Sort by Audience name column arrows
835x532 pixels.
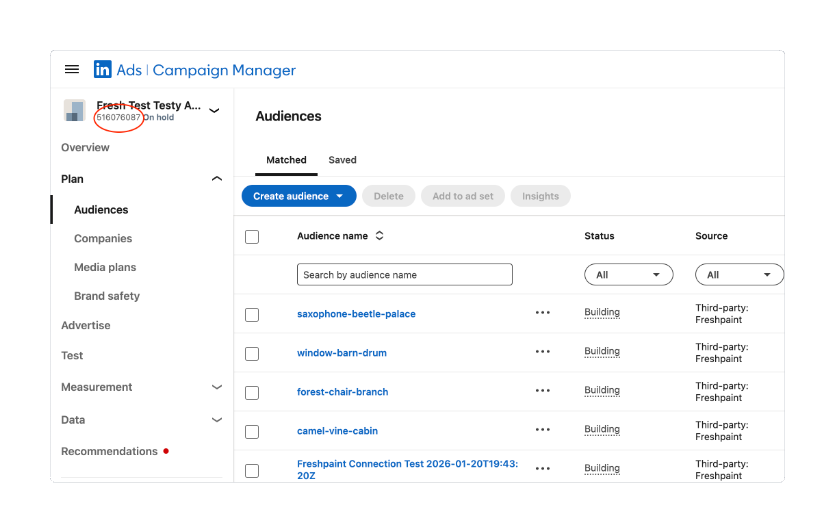[x=380, y=236]
